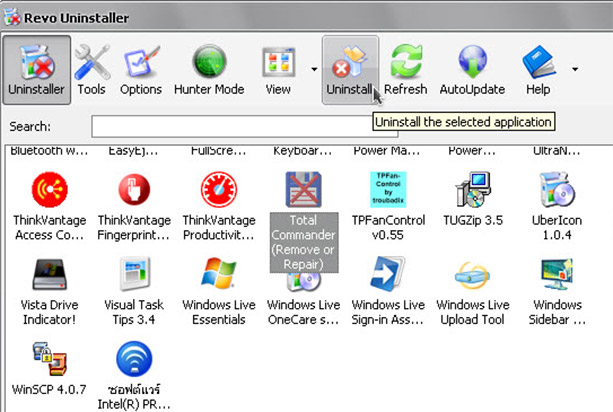613x412 pixels.
Task: Refresh the installed programs list
Action: point(405,70)
